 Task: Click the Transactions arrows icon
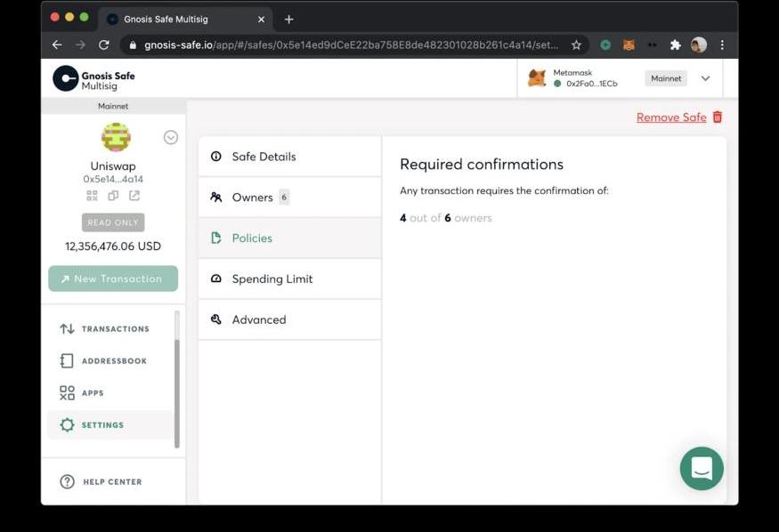click(67, 329)
